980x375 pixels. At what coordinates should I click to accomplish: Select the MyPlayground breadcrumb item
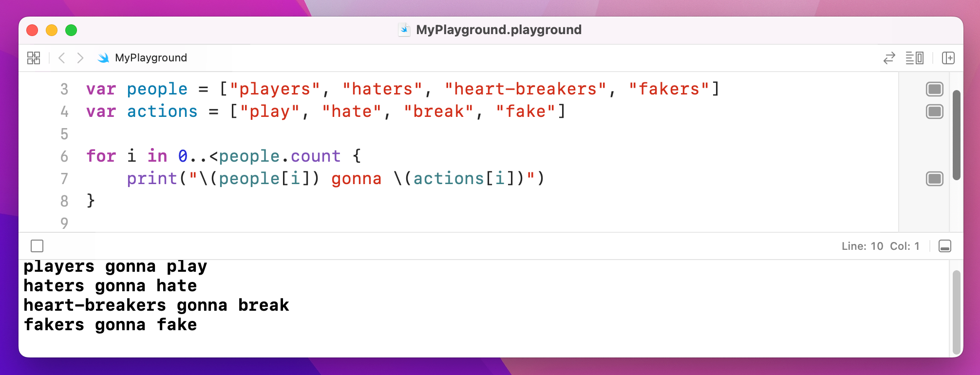tap(151, 58)
